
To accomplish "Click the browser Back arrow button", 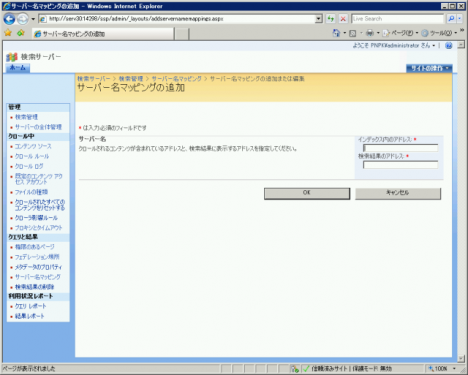I will pos(9,19).
